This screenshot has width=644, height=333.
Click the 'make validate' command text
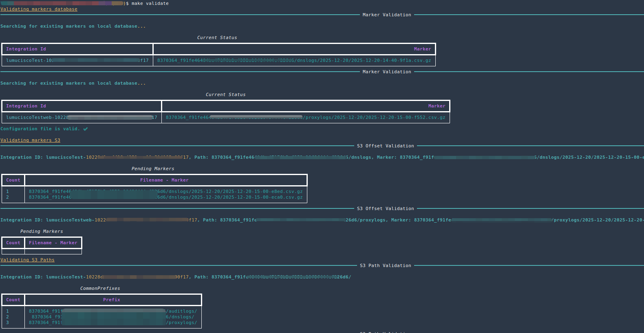pyautogui.click(x=150, y=3)
